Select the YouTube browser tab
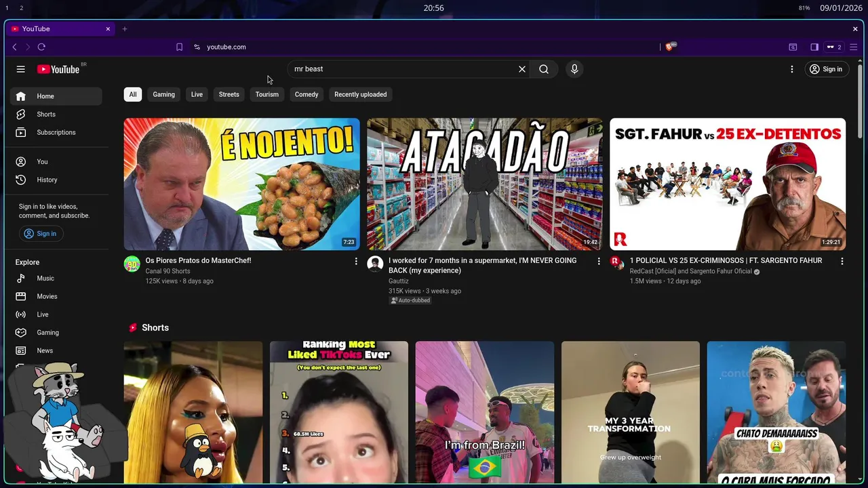The image size is (868, 488). [61, 29]
